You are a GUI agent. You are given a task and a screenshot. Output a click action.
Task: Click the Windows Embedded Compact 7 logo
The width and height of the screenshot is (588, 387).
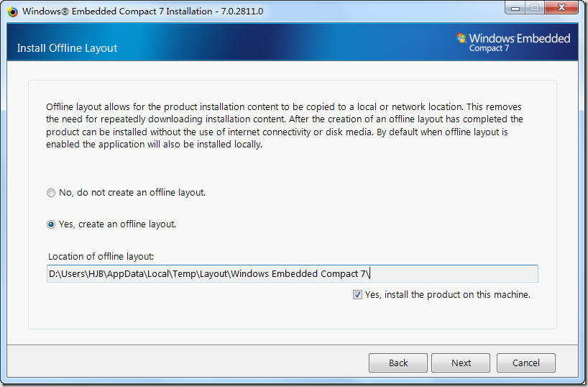click(513, 42)
